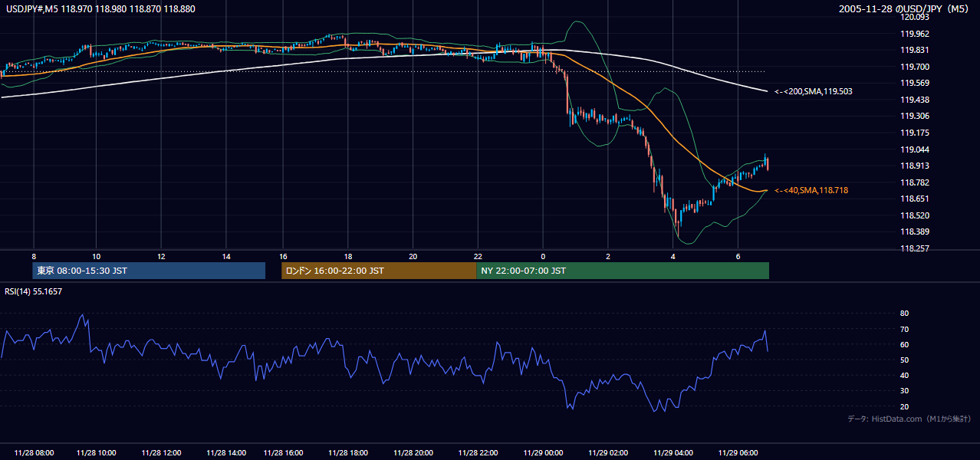Click the bottom time label 11/28 16:00
The image size is (980, 460).
click(284, 453)
